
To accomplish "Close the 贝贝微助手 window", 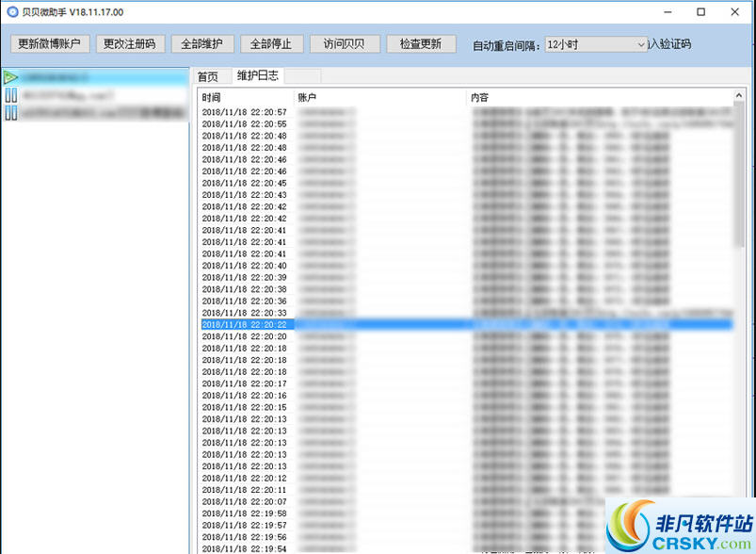I will (x=734, y=12).
